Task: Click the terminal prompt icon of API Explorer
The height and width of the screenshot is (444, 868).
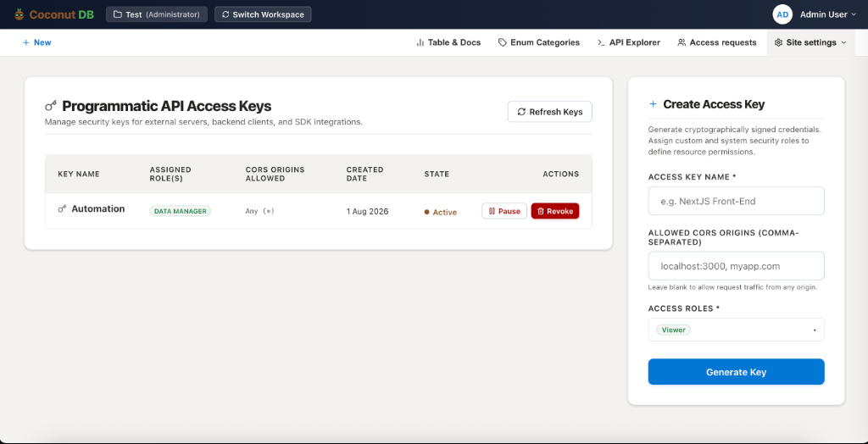Action: (601, 42)
